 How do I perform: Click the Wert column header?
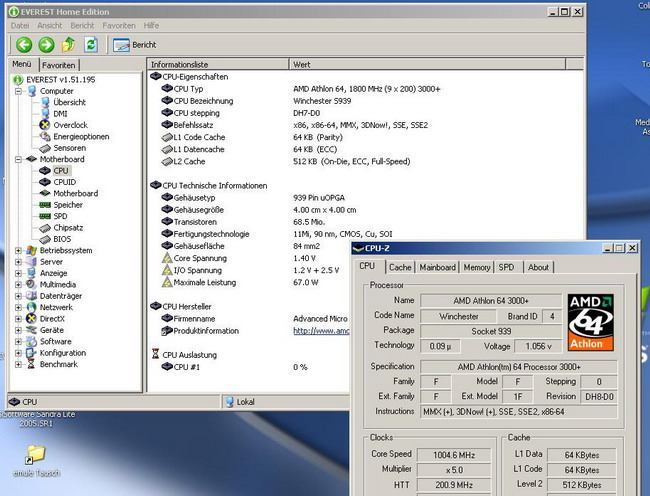[x=427, y=64]
